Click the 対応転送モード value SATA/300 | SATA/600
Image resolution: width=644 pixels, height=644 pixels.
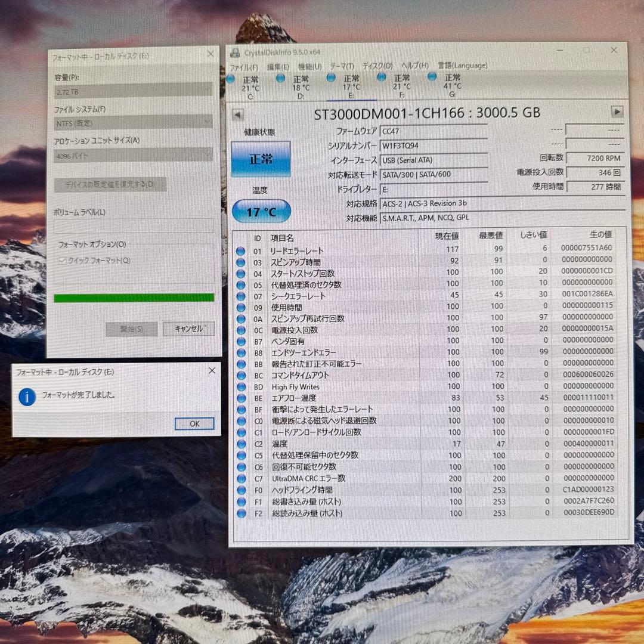(434, 175)
